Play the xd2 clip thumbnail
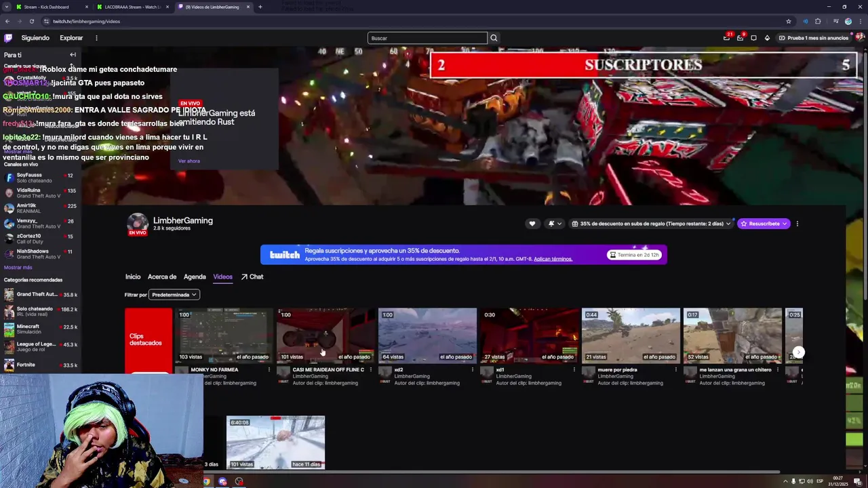Image resolution: width=868 pixels, height=488 pixels. (427, 335)
